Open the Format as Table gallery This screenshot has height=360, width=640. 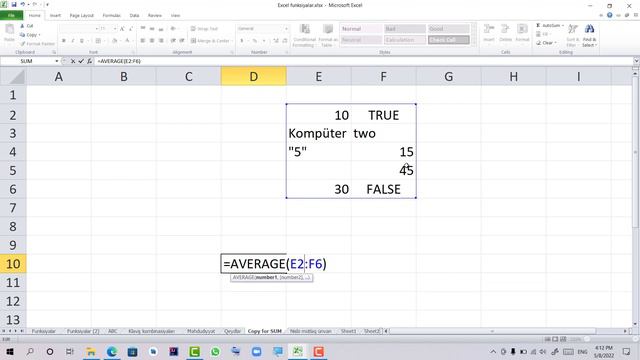328,35
